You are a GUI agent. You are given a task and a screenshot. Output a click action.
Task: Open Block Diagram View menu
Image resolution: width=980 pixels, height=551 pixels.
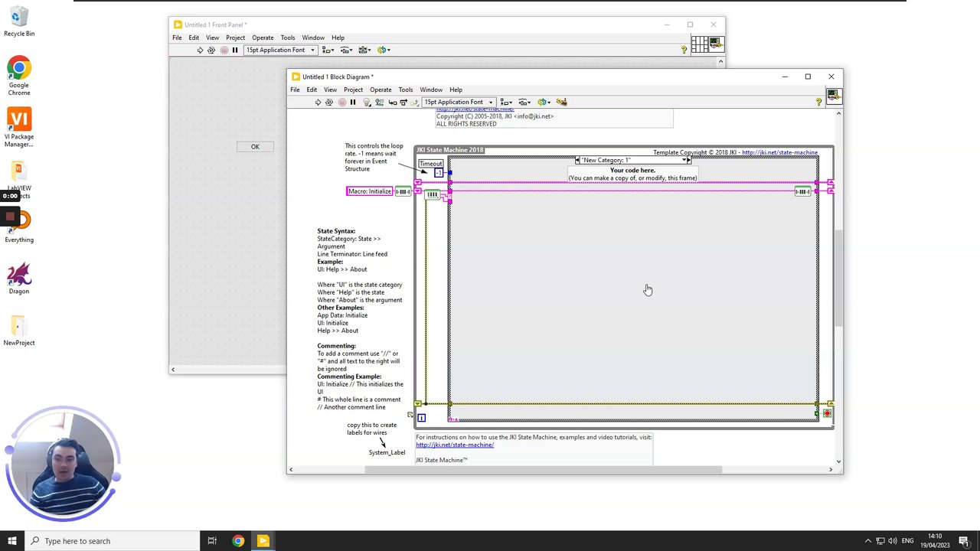(330, 90)
